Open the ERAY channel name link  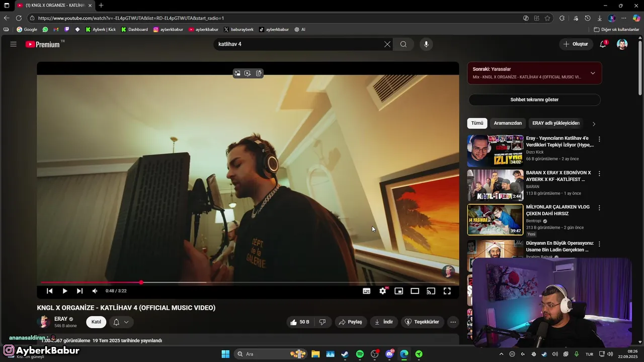(x=61, y=319)
